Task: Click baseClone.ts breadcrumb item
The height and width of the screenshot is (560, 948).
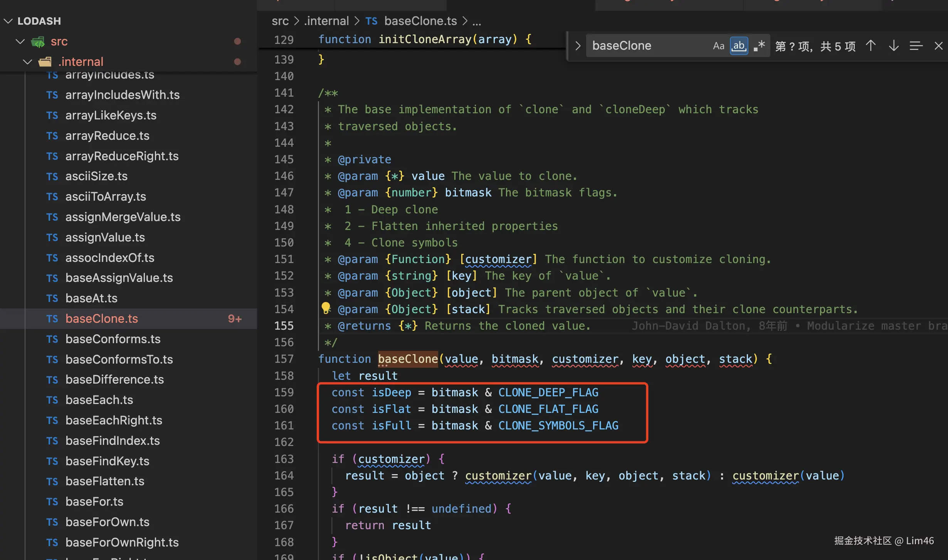Action: pyautogui.click(x=420, y=21)
